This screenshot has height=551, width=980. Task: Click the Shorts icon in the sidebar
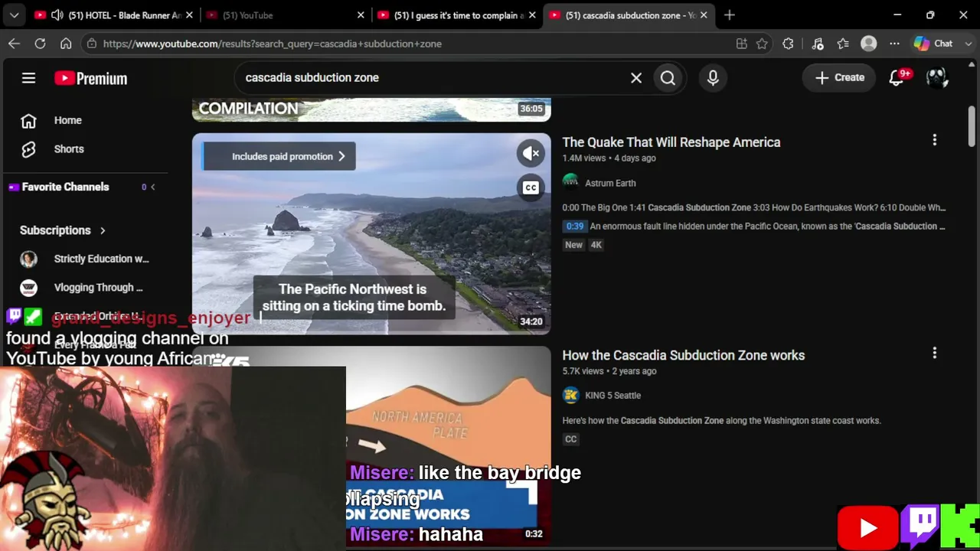(28, 149)
